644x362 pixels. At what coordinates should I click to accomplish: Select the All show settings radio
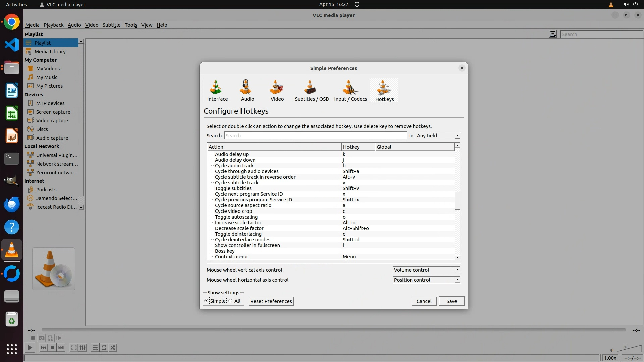point(231,301)
